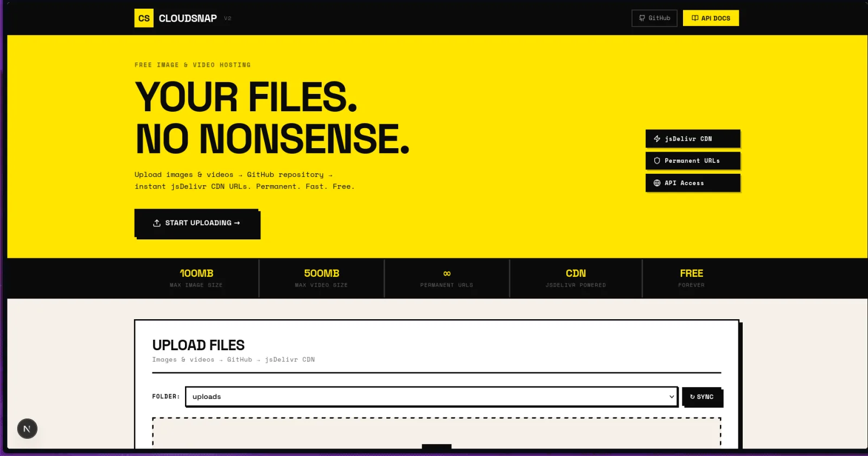Click the book icon beside API DOCS
Image resolution: width=868 pixels, height=456 pixels.
tap(695, 18)
